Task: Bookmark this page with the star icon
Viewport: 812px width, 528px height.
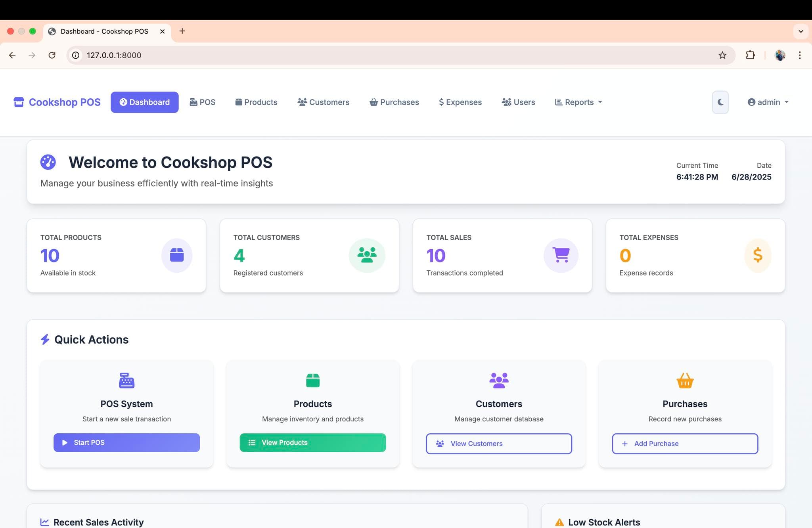Action: pos(722,55)
